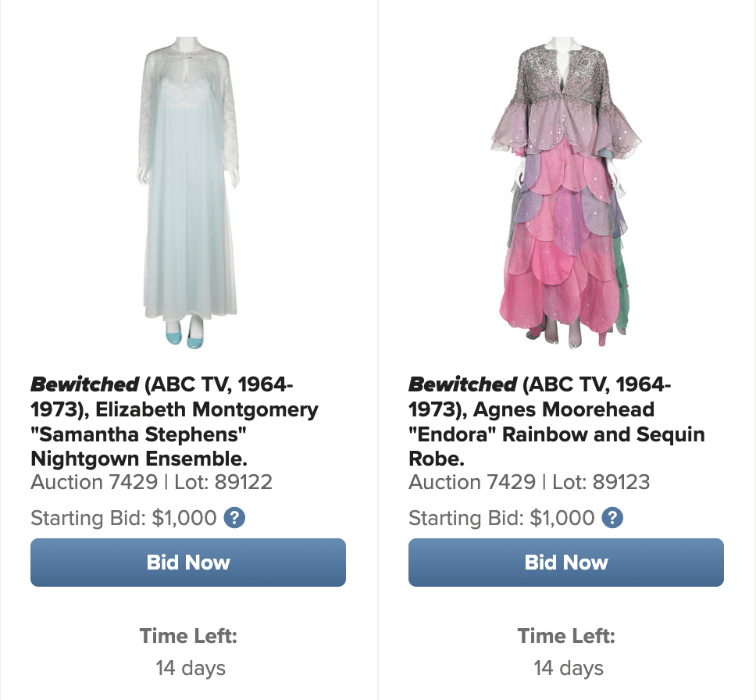Click italic Bewitched in the Endora listing title
The image size is (756, 700).
462,384
